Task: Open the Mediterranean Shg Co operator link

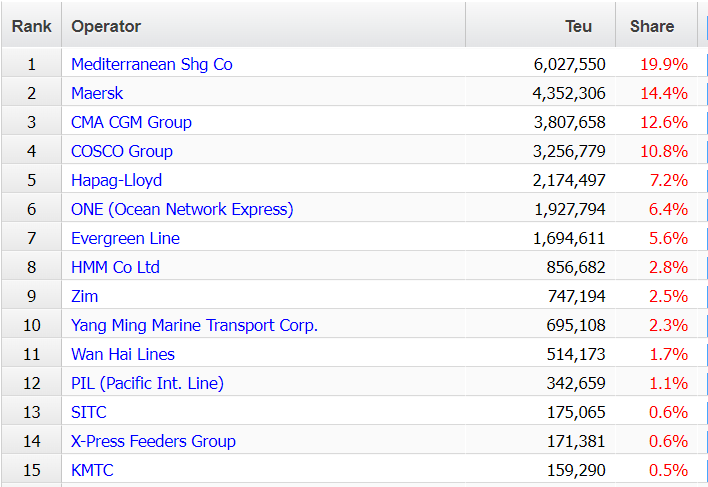Action: [152, 65]
